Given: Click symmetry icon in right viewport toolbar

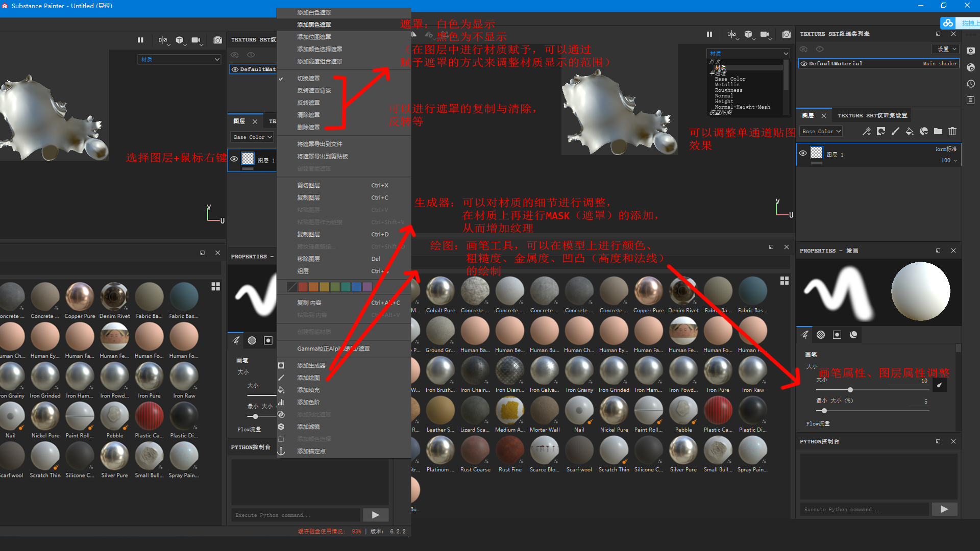Looking at the screenshot, I should coord(731,34).
